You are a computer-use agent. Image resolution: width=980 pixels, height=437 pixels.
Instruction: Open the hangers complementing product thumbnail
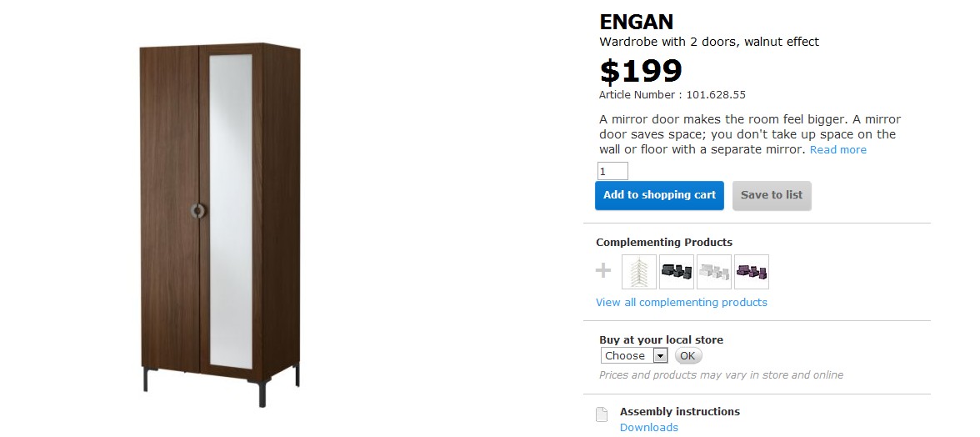[x=639, y=272]
